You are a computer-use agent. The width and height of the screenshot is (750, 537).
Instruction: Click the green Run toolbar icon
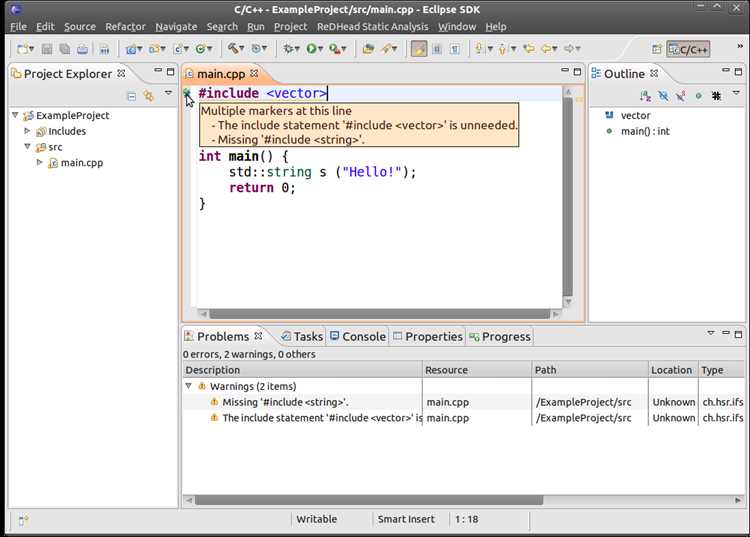[x=311, y=49]
